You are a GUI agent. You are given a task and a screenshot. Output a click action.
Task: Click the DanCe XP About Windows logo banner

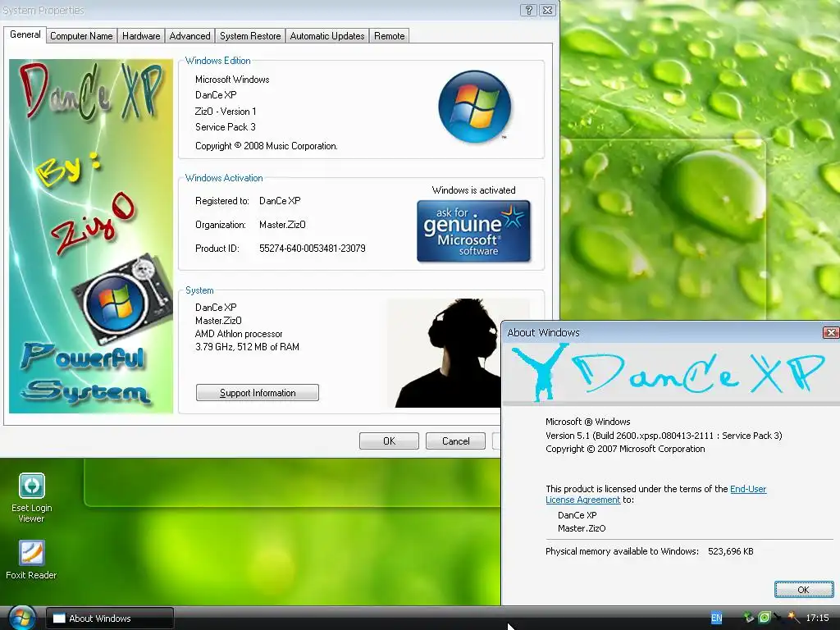[x=671, y=373]
